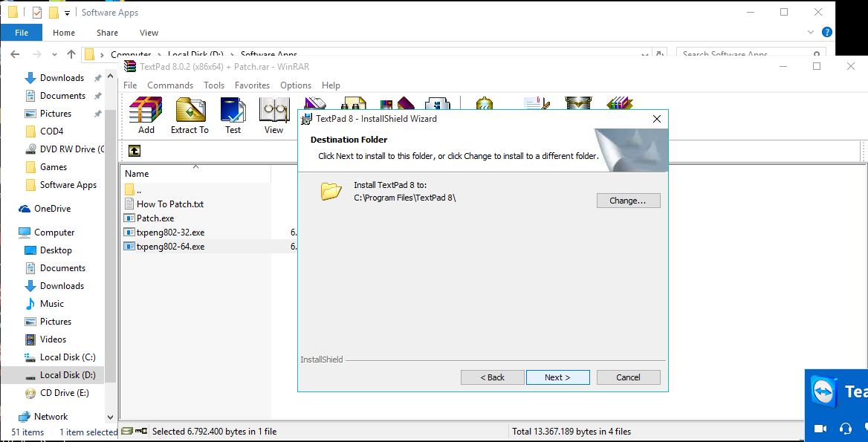Viewport: 868px width, 442px height.
Task: Select How To Patch.txt in WinRAR
Action: pyautogui.click(x=165, y=204)
